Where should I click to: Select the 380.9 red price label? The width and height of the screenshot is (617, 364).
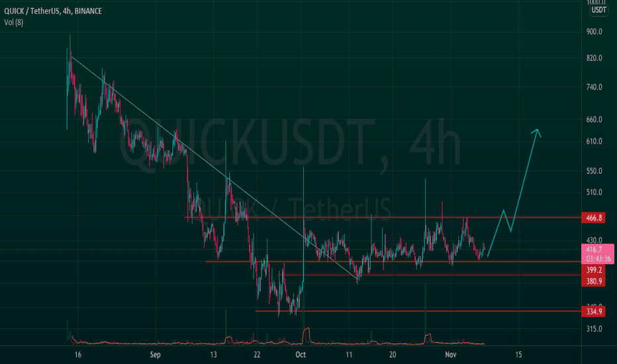(593, 281)
